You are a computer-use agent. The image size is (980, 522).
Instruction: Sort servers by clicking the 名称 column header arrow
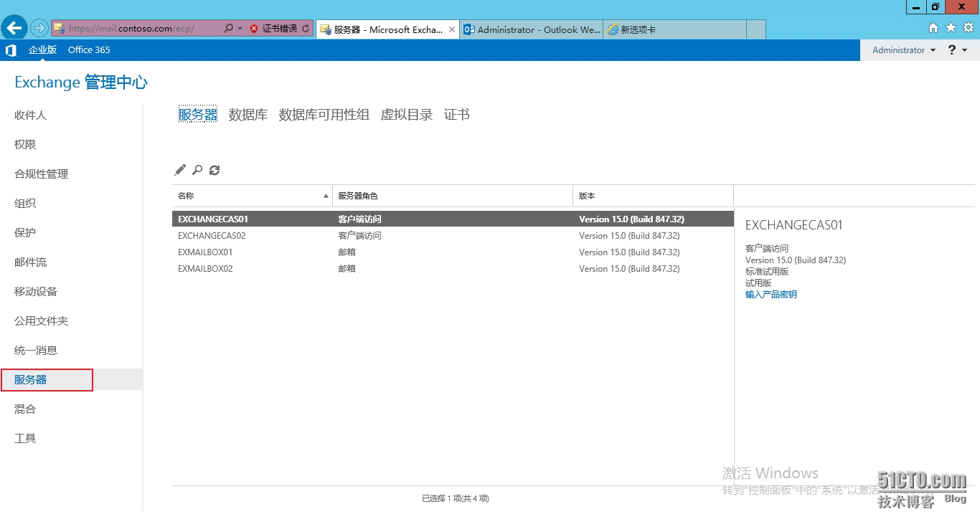point(325,195)
